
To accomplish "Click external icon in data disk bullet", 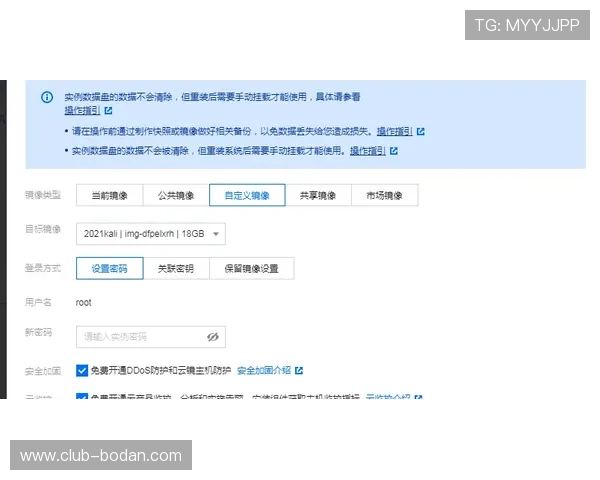I will click(394, 151).
